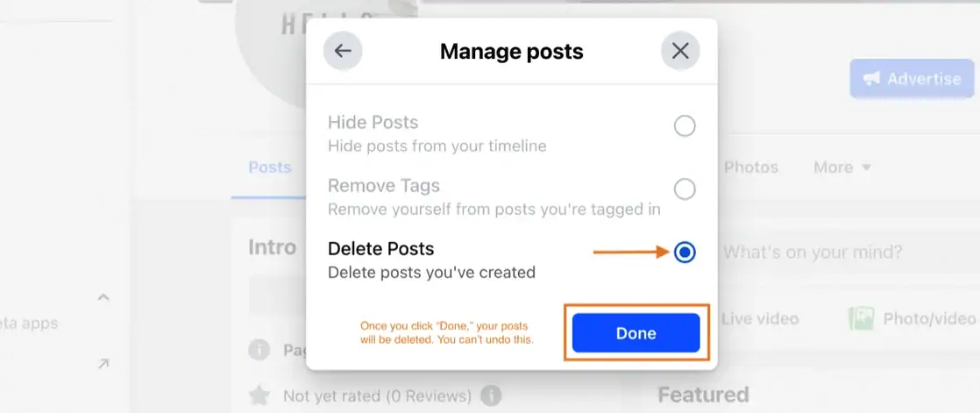The width and height of the screenshot is (980, 413).
Task: Close the Manage posts dialog
Action: tap(680, 51)
